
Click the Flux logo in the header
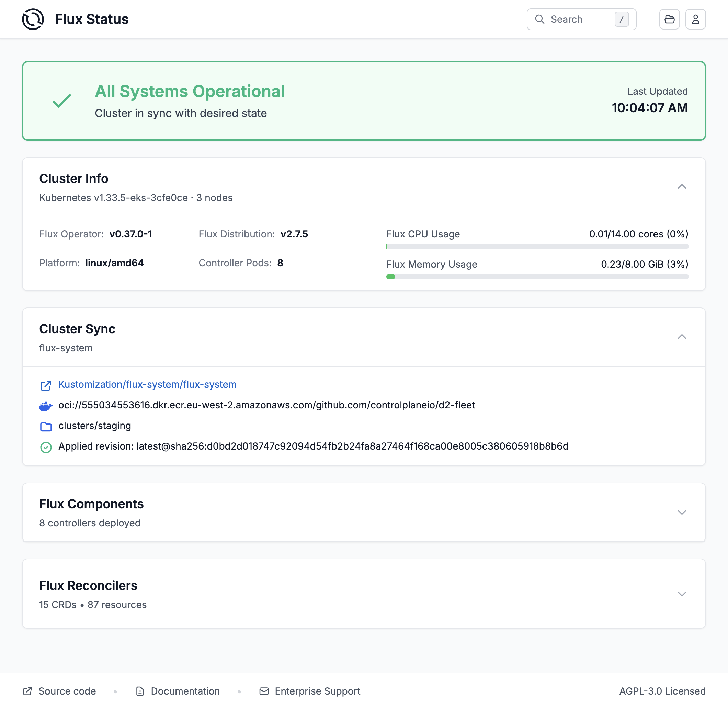32,19
